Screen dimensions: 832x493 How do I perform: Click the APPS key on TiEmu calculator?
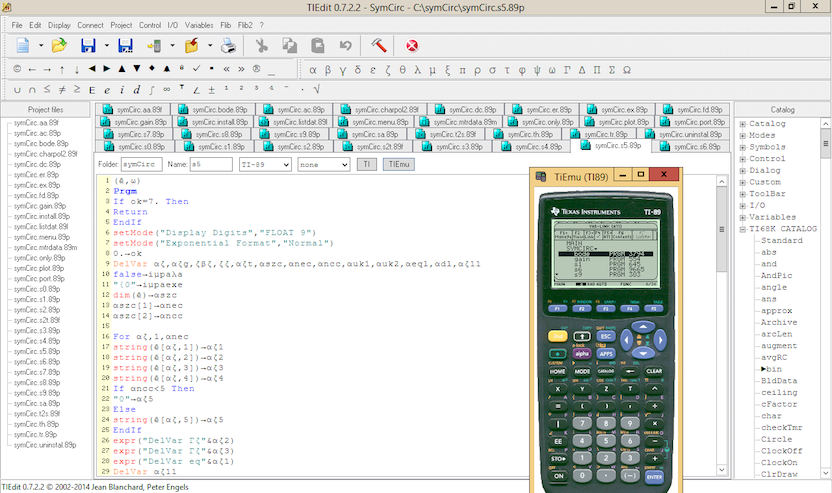click(606, 353)
